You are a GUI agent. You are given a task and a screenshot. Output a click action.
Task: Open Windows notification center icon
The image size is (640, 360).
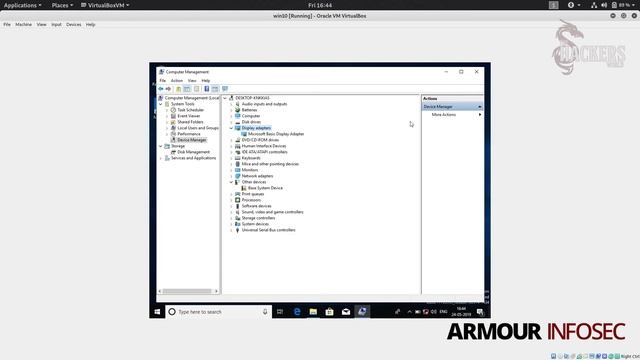click(480, 312)
